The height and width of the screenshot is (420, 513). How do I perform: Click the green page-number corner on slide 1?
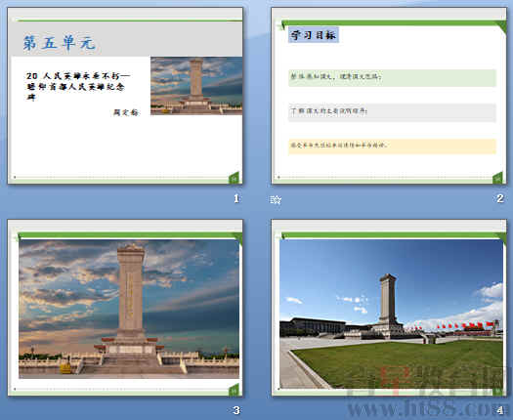click(234, 178)
